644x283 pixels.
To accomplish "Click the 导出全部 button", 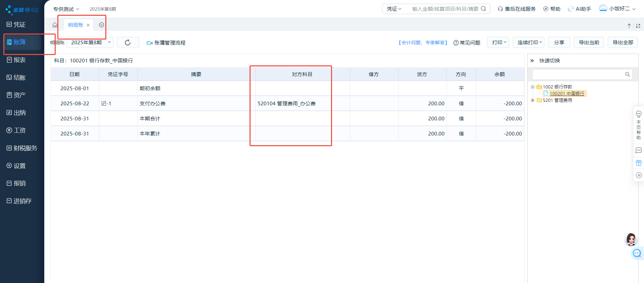I will click(x=623, y=43).
